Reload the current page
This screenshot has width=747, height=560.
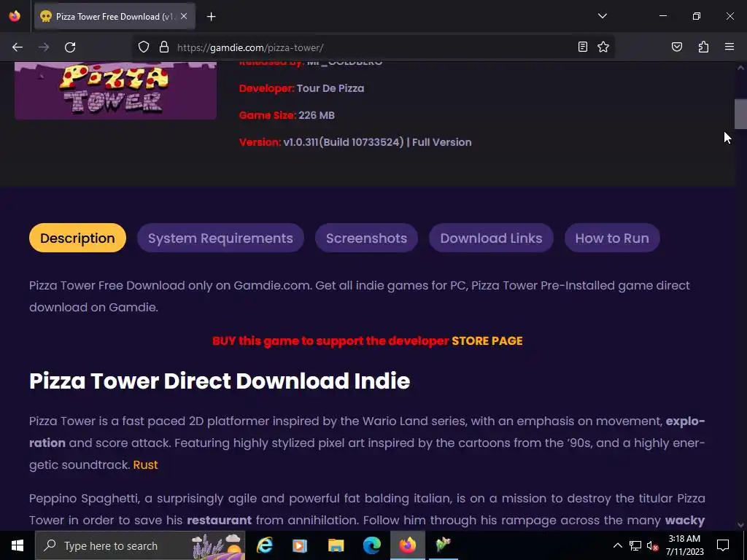(70, 47)
